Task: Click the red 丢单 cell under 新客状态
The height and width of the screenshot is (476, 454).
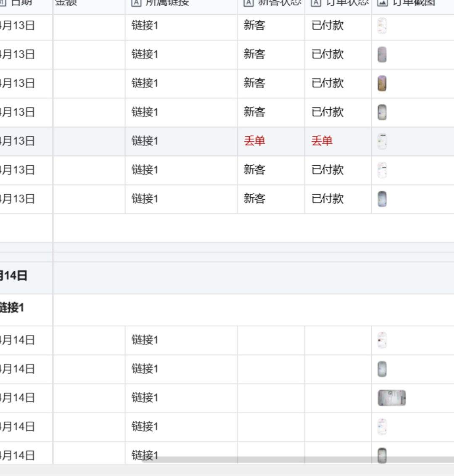Action: (x=255, y=141)
